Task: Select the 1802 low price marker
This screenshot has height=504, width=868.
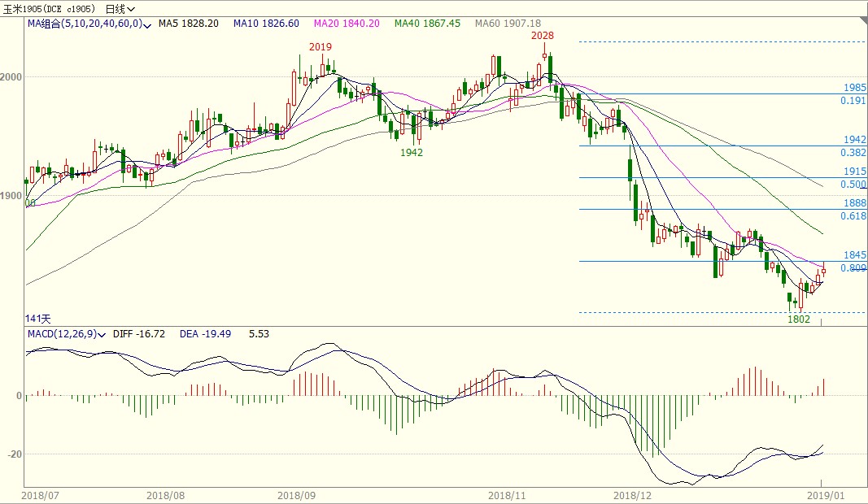Action: [799, 319]
